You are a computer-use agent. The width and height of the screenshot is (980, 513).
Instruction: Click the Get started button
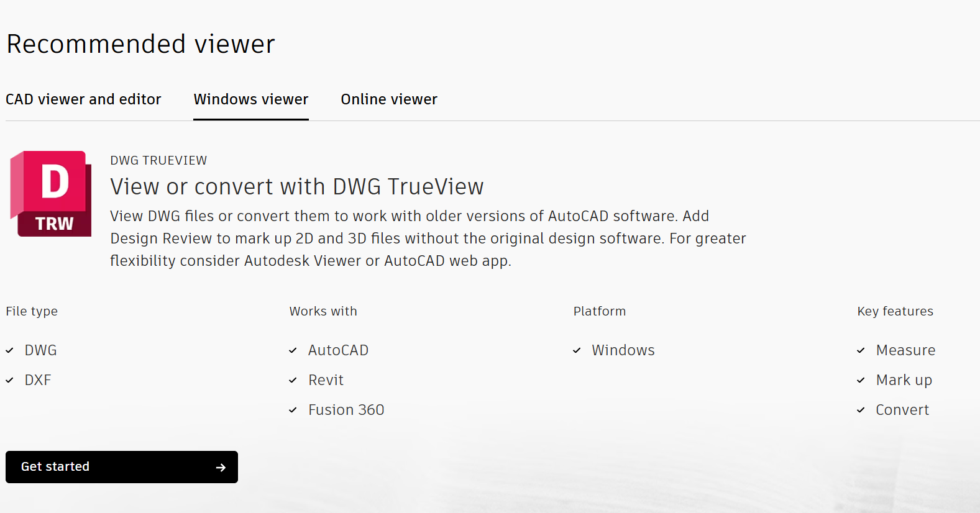click(x=122, y=467)
